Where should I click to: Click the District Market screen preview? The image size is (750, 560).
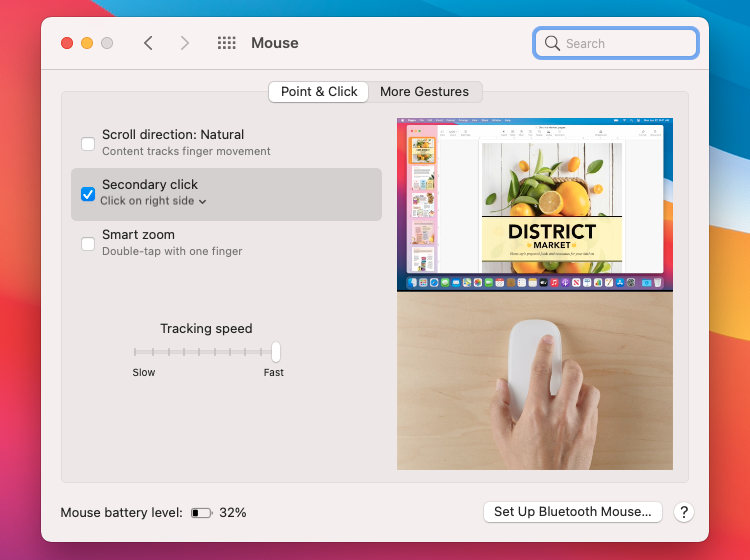click(x=535, y=204)
